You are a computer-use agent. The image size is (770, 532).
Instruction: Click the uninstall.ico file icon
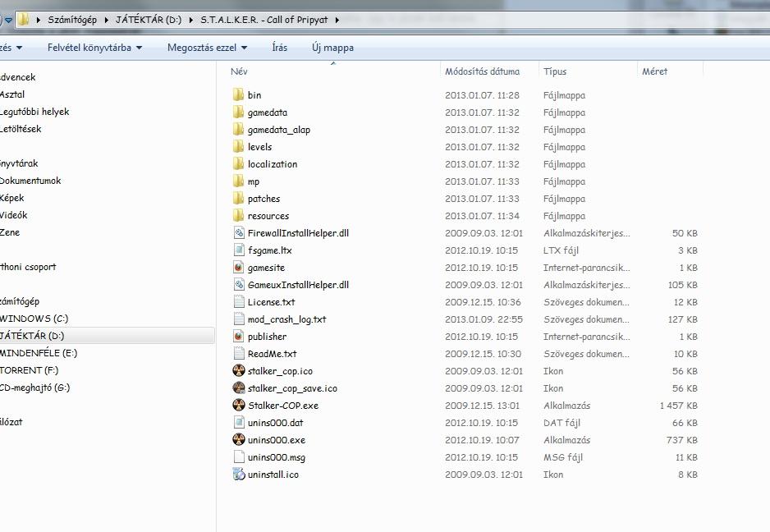(239, 474)
